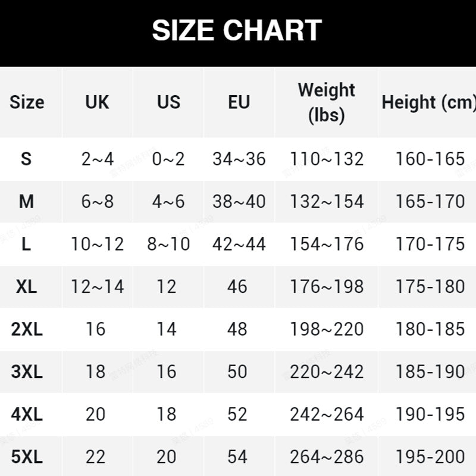This screenshot has height=476, width=476.
Task: Select the US column header
Action: coord(168,102)
